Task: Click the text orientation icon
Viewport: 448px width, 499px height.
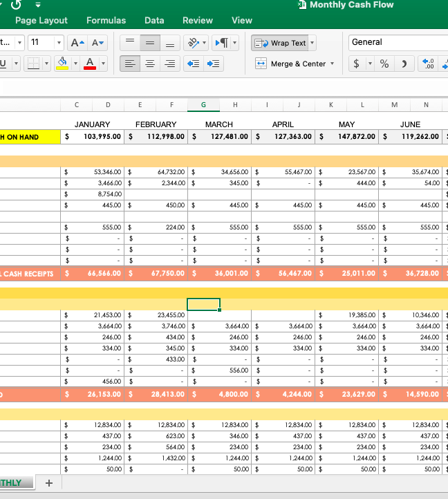Action: [194, 43]
